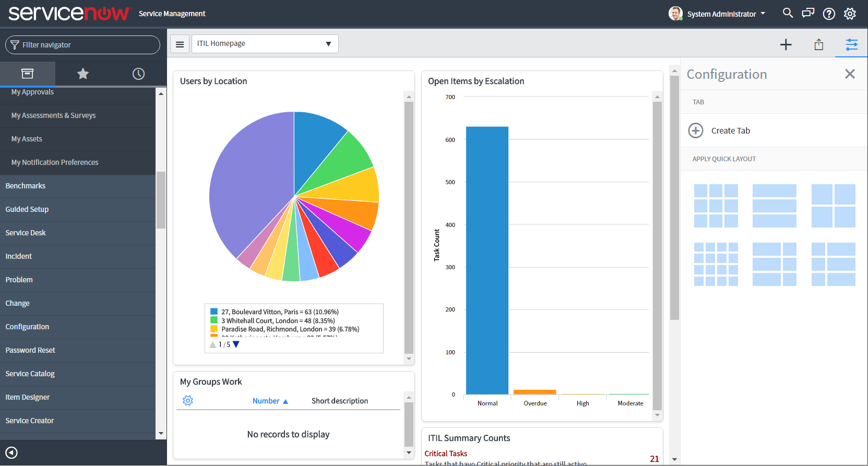Apply the three-by-three grid quick layout
Image resolution: width=868 pixels, height=466 pixels.
716,206
